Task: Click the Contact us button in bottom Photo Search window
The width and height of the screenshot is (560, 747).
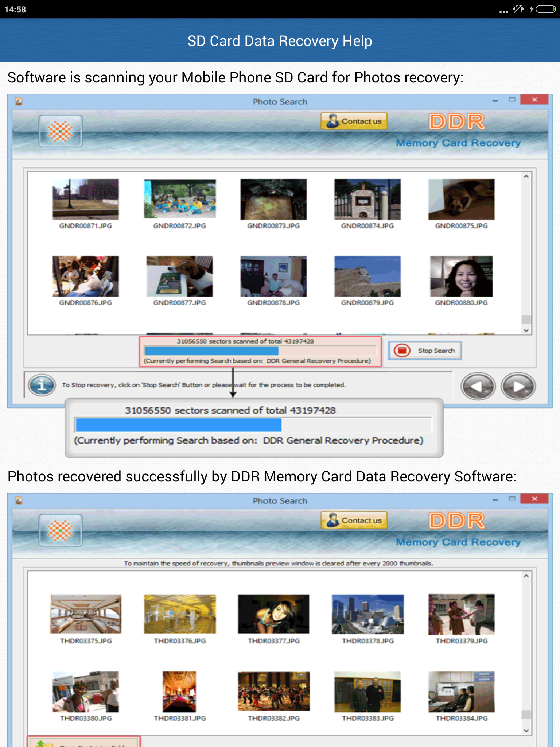Action: click(354, 520)
